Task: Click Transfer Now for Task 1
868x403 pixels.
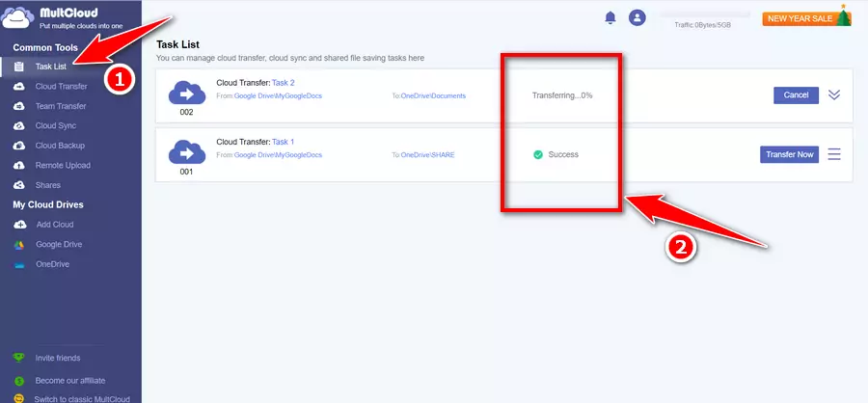Action: 789,154
